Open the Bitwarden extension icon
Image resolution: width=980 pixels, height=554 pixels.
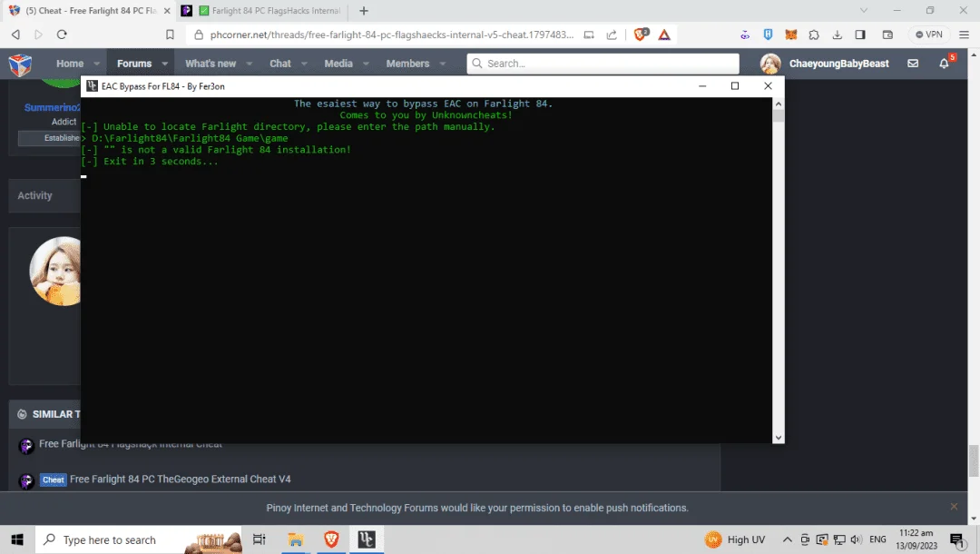(768, 35)
